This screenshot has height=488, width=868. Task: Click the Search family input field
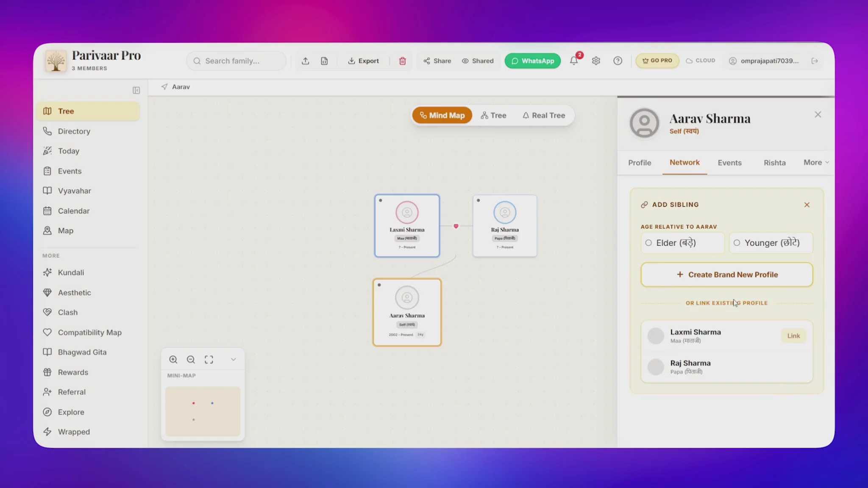pyautogui.click(x=236, y=61)
